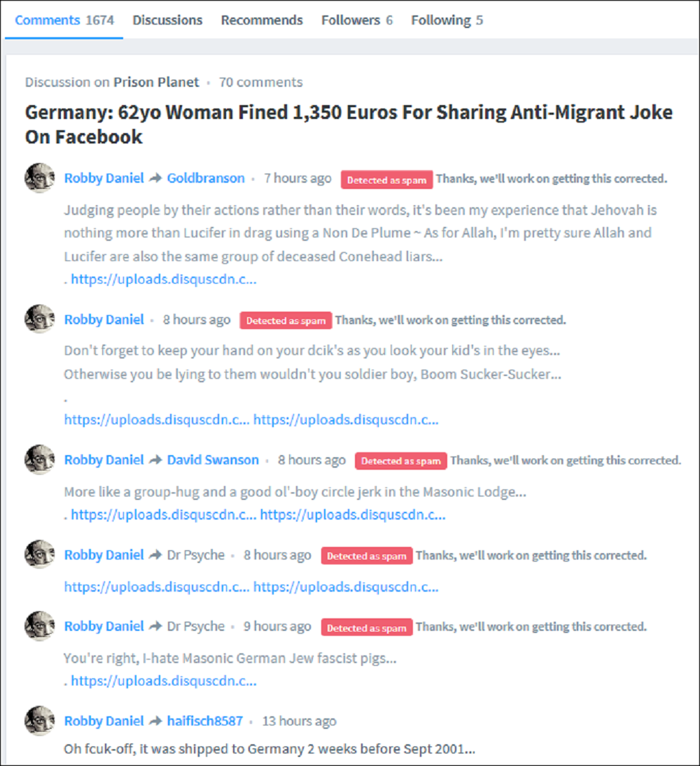Open the Germany 62yo Woman Fined article title

pyautogui.click(x=349, y=124)
